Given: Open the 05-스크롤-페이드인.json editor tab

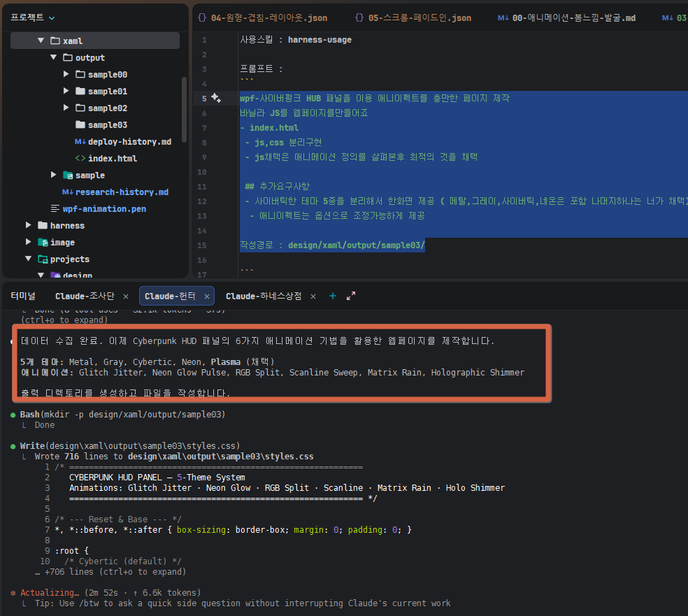Looking at the screenshot, I should 413,17.
